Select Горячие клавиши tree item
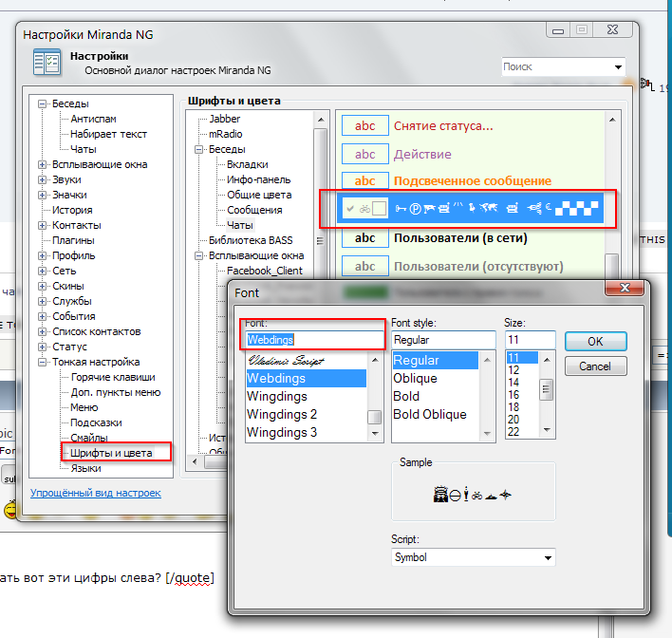 click(113, 377)
